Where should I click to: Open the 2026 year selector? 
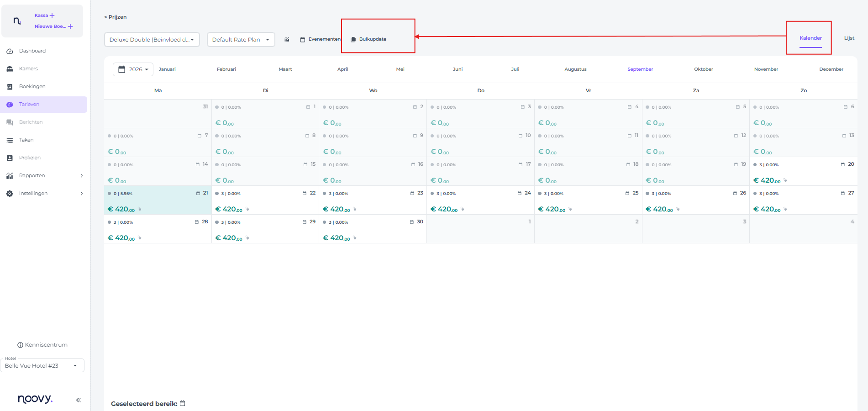click(133, 69)
